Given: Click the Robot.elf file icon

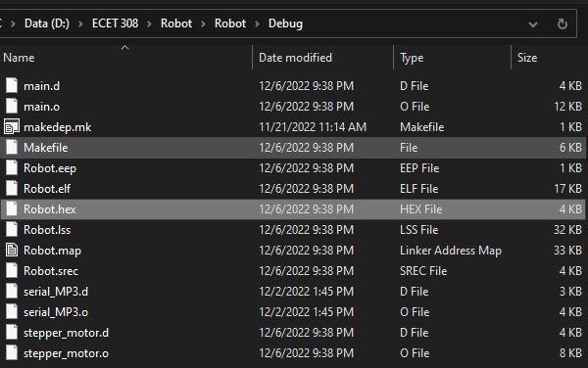Looking at the screenshot, I should click(x=12, y=189).
